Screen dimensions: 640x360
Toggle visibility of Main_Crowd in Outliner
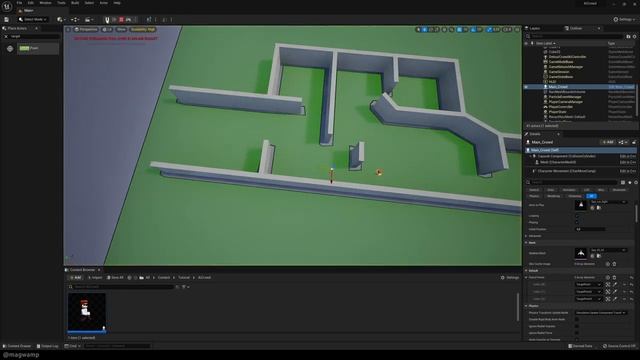pyautogui.click(x=526, y=87)
